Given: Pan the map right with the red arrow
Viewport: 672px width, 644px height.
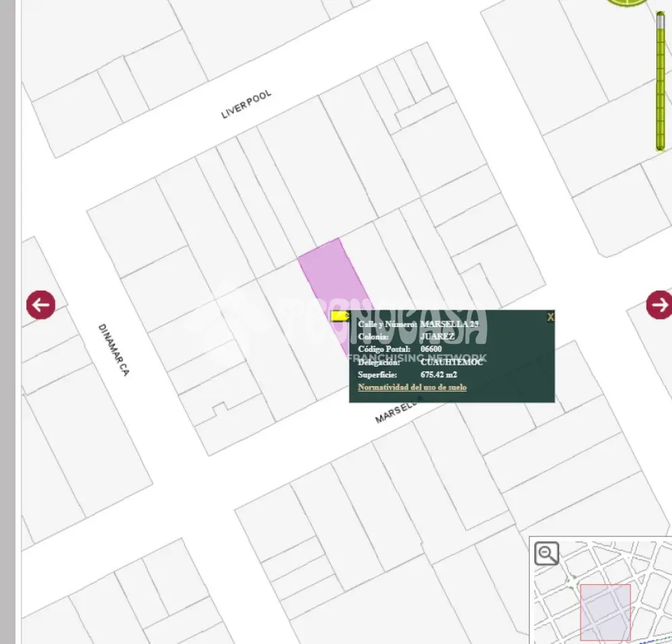Looking at the screenshot, I should [660, 305].
